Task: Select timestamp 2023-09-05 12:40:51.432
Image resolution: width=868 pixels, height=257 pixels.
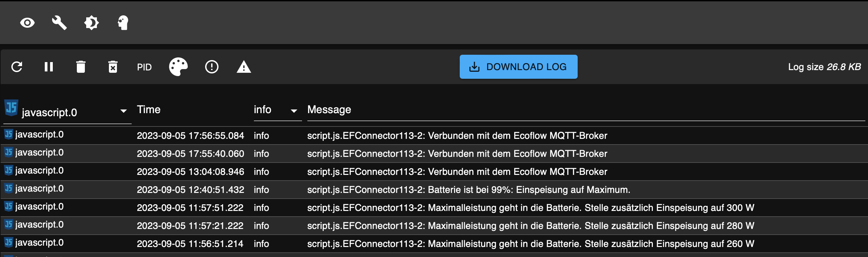Action: pos(190,190)
